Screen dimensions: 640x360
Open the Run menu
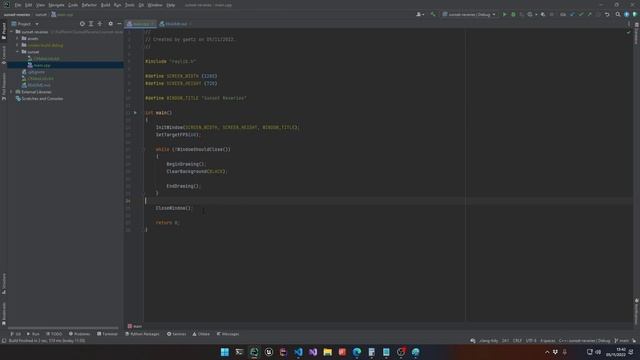click(x=118, y=5)
